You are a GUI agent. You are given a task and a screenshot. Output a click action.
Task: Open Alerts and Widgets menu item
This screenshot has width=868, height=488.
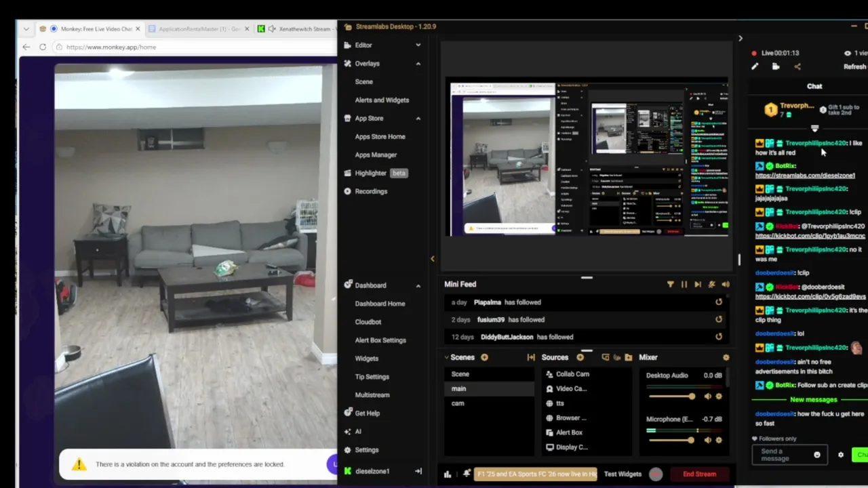coord(382,100)
